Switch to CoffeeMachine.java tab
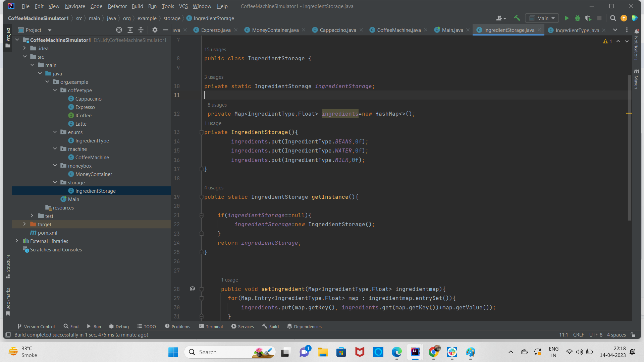This screenshot has width=644, height=362. pos(398,30)
